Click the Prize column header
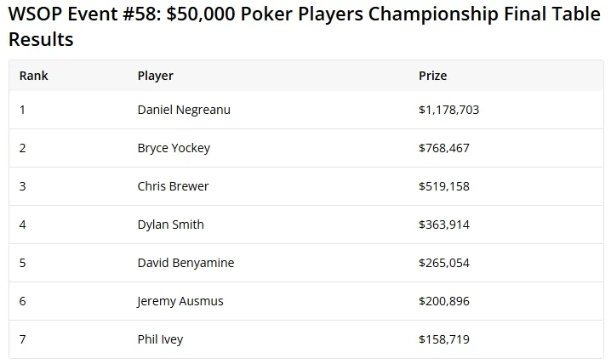The width and height of the screenshot is (611, 364). [x=432, y=76]
